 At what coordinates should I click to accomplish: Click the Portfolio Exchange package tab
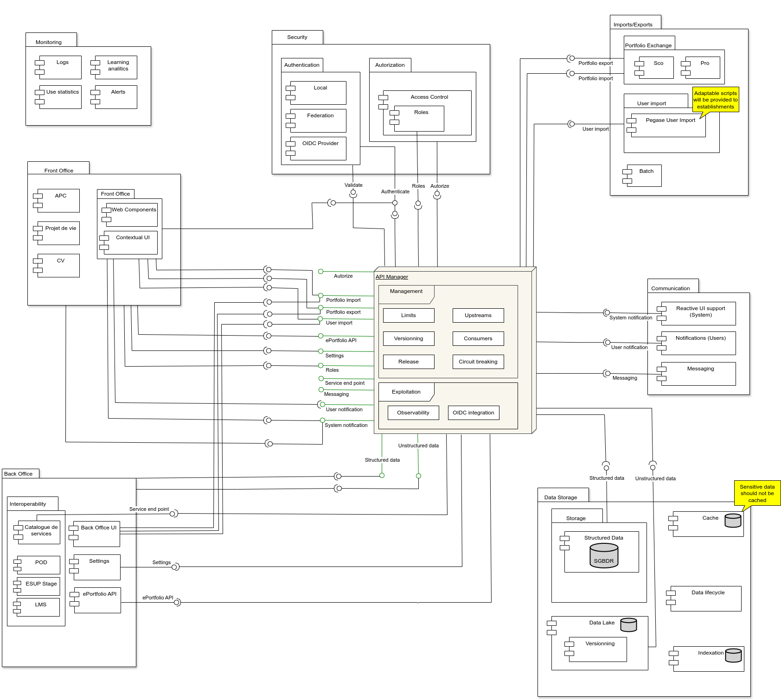(649, 43)
